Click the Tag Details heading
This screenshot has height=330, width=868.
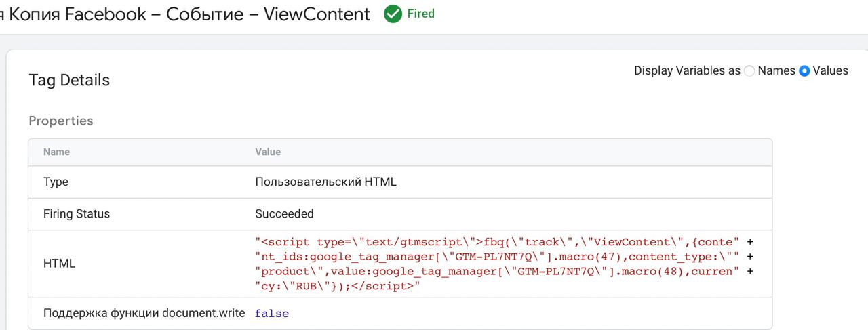click(x=69, y=80)
